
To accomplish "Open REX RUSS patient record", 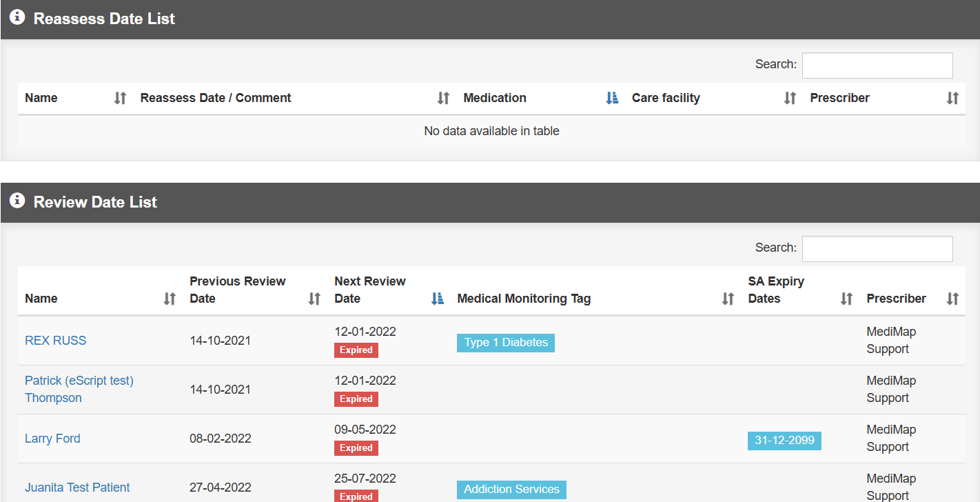I will click(56, 341).
